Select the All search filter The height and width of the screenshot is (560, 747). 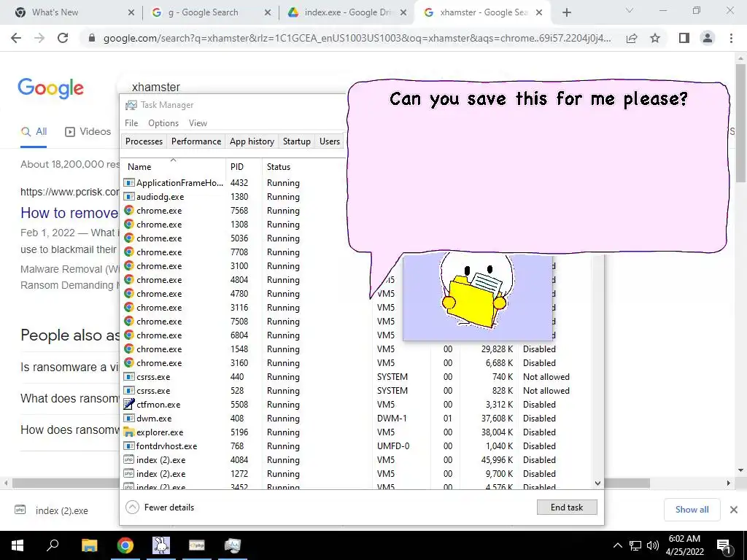tap(34, 132)
